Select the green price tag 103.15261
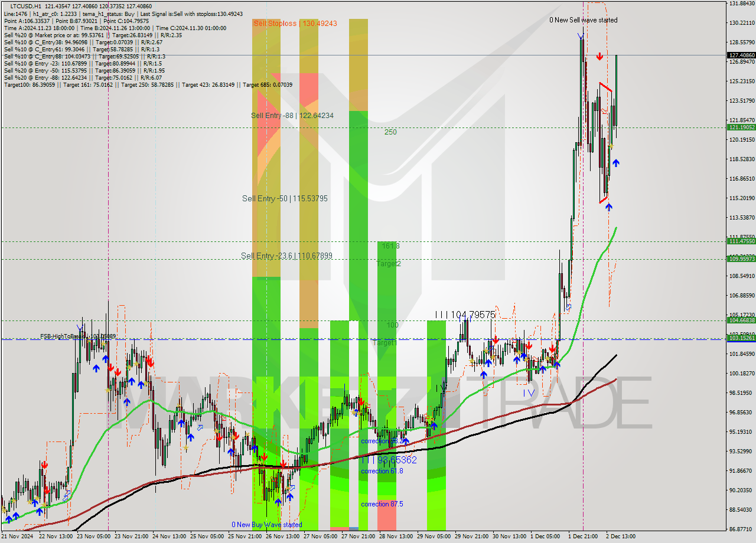This screenshot has width=756, height=543. (x=741, y=338)
